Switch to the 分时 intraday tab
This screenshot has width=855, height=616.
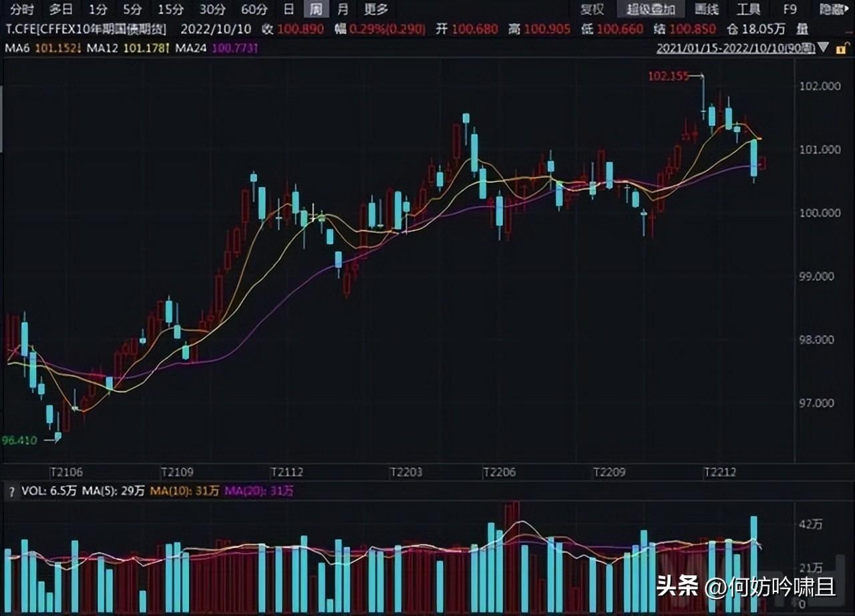pos(22,9)
